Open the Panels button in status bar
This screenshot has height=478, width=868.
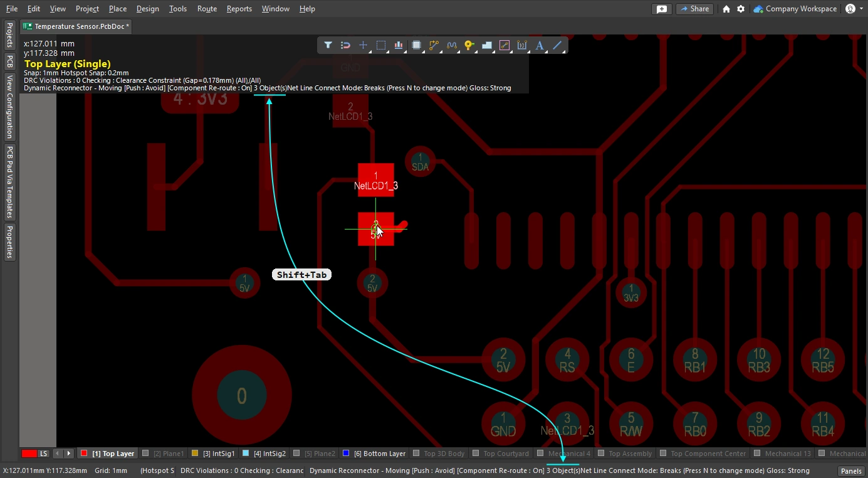pos(850,471)
